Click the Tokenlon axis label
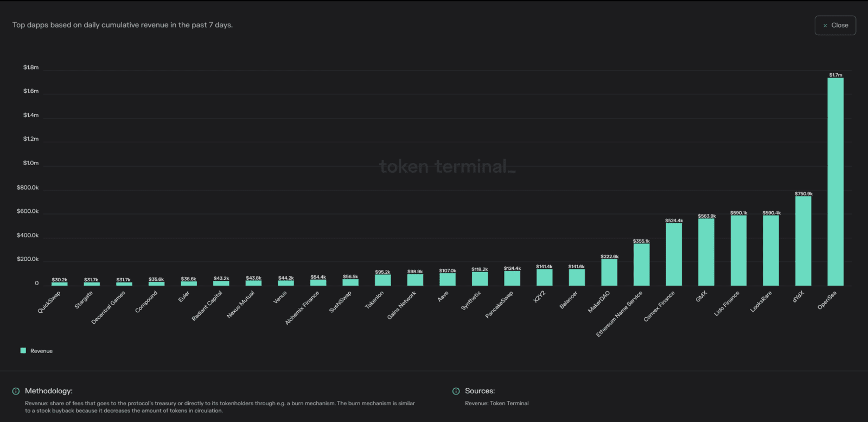 374,300
